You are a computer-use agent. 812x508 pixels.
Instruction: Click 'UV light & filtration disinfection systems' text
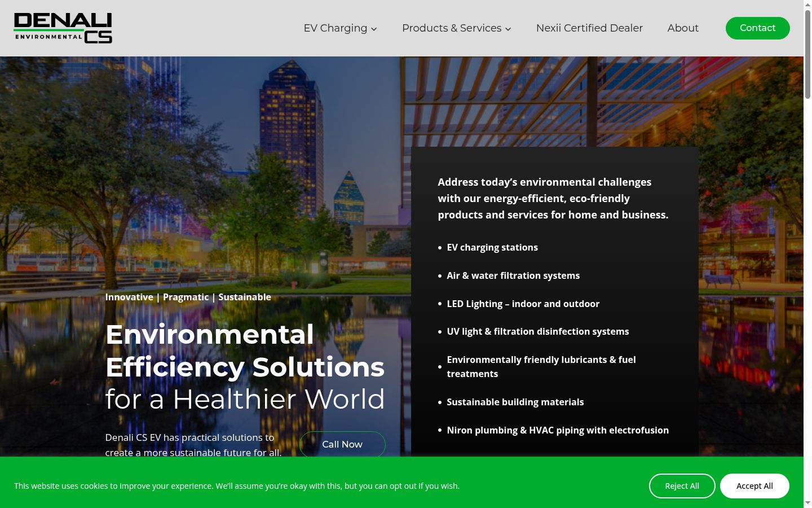coord(537,331)
